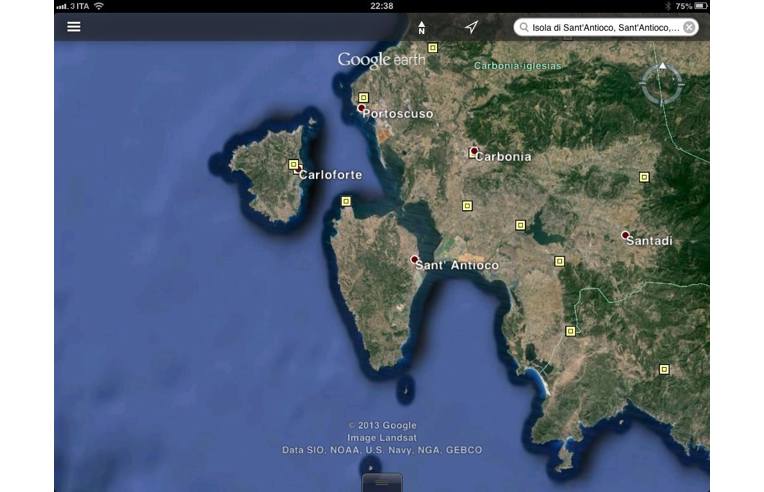Screen dimensions: 764x492
Task: Open the Carloforte place label
Action: [330, 175]
